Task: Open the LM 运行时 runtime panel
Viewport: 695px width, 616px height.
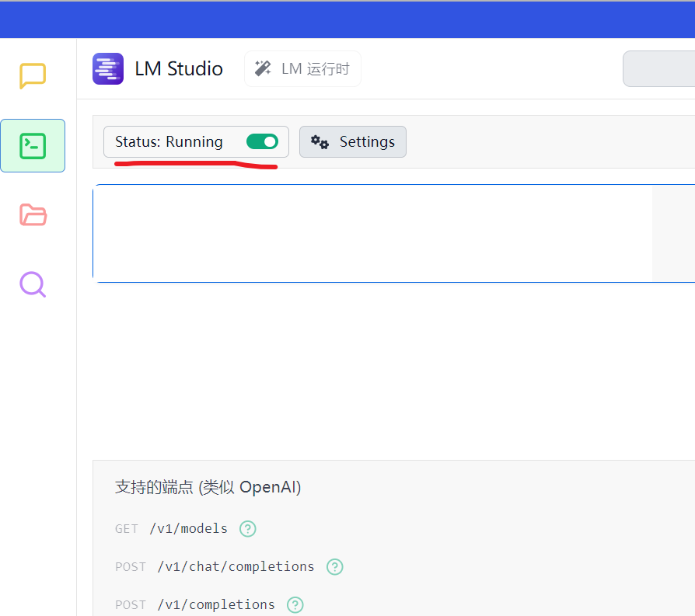Action: (x=303, y=69)
